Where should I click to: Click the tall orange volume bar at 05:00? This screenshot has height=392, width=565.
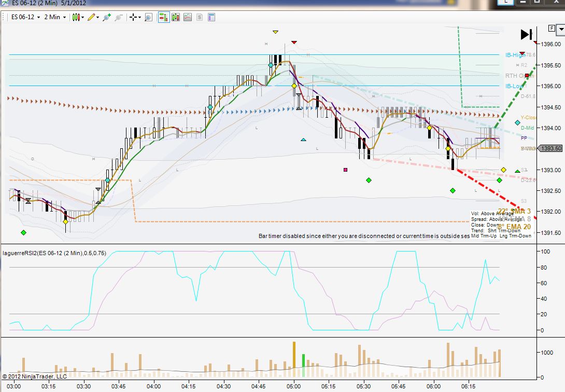294,359
